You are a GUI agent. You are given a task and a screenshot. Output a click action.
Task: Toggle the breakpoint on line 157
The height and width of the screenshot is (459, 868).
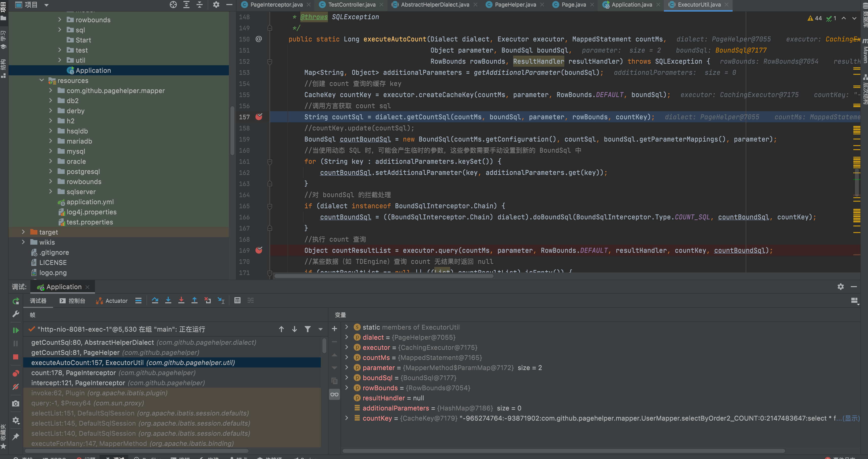[x=259, y=117]
